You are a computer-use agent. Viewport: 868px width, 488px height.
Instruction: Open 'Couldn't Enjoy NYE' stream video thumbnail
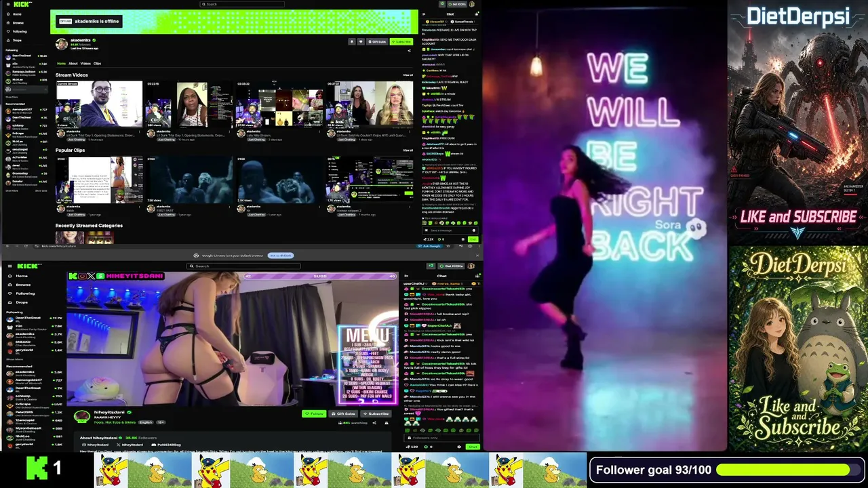coord(370,104)
